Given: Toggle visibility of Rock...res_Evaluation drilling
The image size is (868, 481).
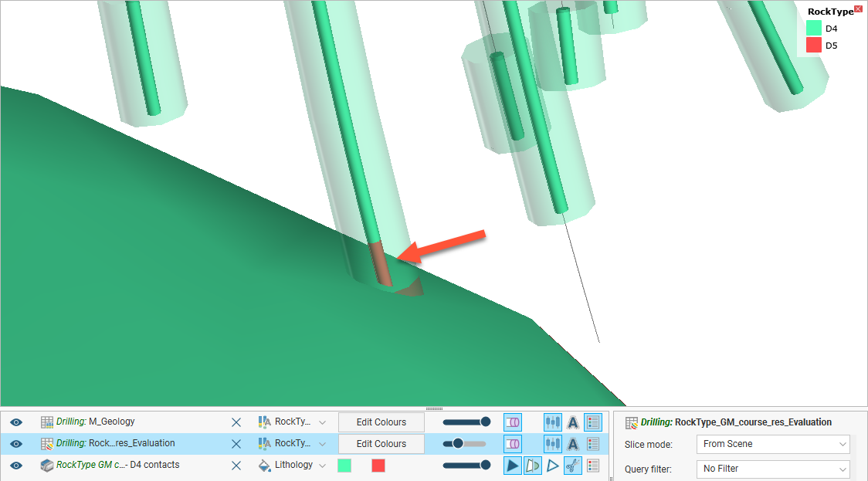Looking at the screenshot, I should click(16, 444).
